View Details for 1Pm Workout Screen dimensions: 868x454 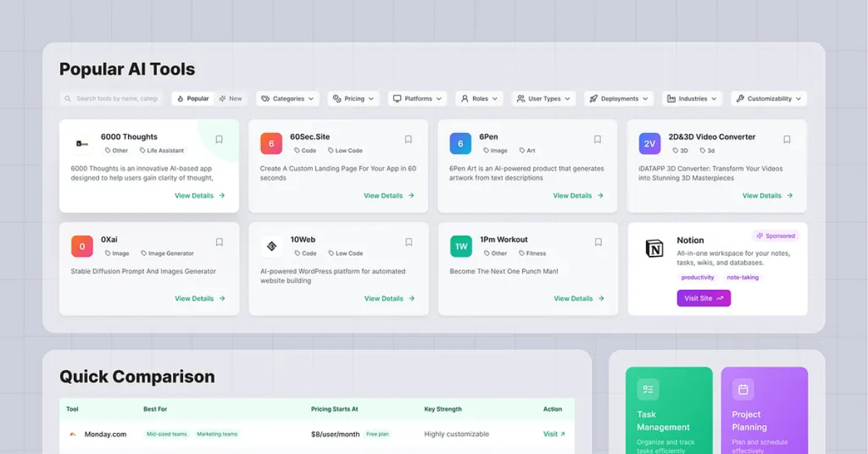[579, 298]
